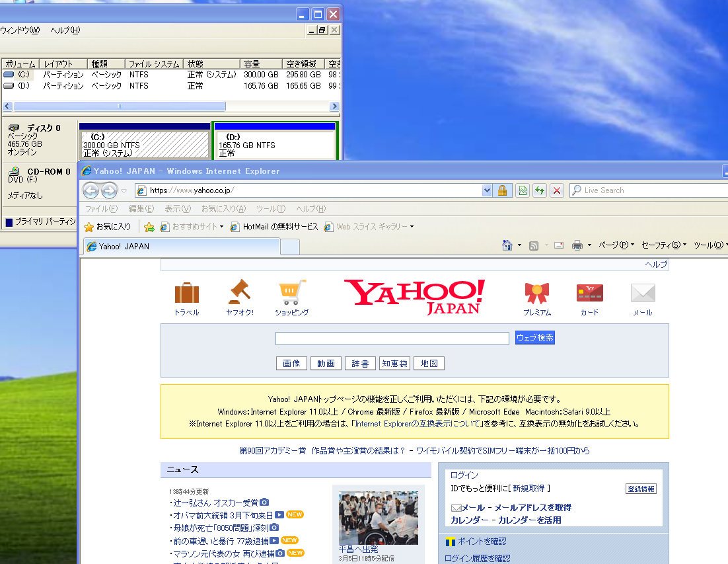The height and width of the screenshot is (564, 728).
Task: Open the ページ(P) dropdown menu
Action: point(615,245)
